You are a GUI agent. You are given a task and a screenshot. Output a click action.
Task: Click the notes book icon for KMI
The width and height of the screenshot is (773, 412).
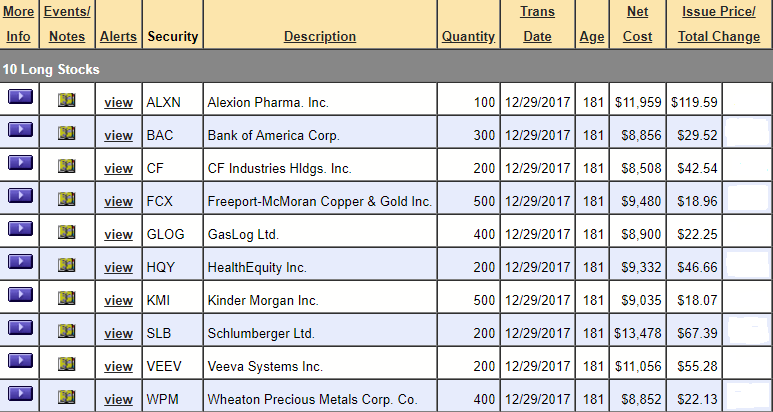(x=67, y=298)
